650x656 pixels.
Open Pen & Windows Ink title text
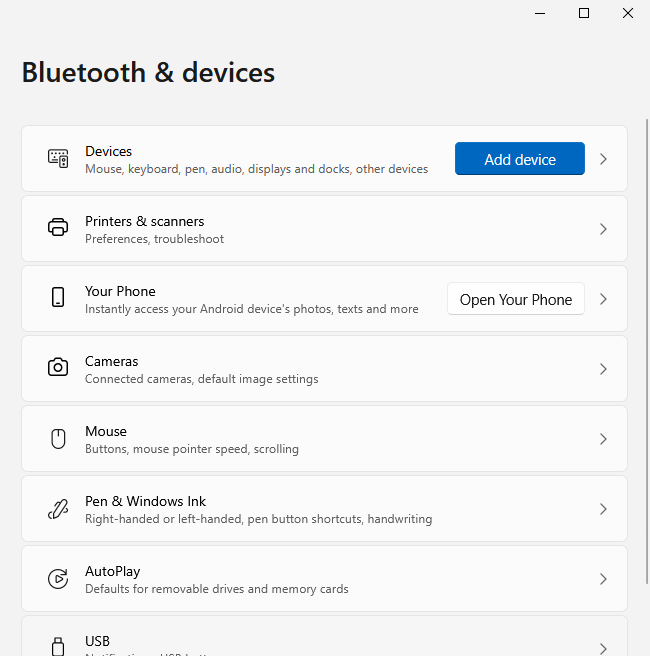pos(145,501)
